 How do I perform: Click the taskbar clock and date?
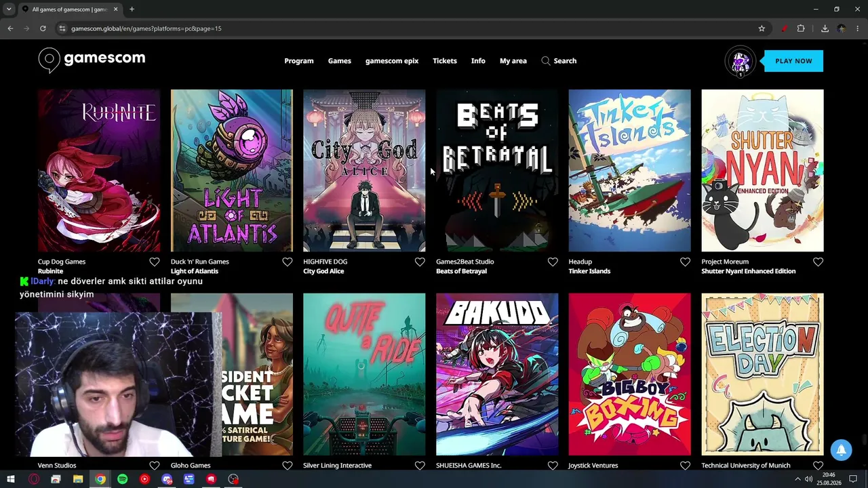[x=828, y=479]
